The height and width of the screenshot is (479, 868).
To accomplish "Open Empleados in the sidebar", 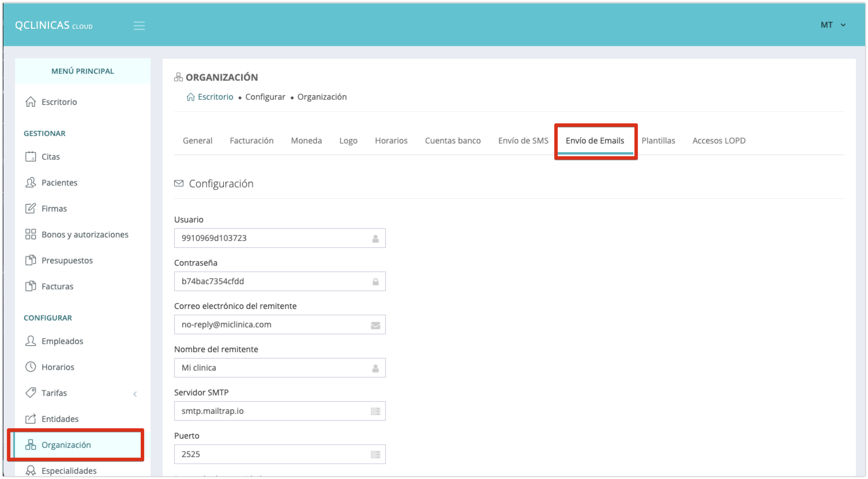I will click(x=62, y=341).
